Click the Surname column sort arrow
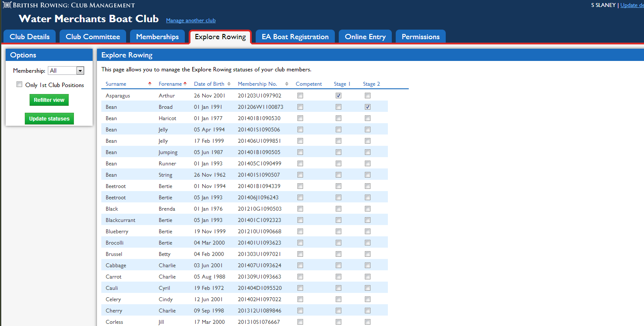This screenshot has height=326, width=644. [150, 84]
